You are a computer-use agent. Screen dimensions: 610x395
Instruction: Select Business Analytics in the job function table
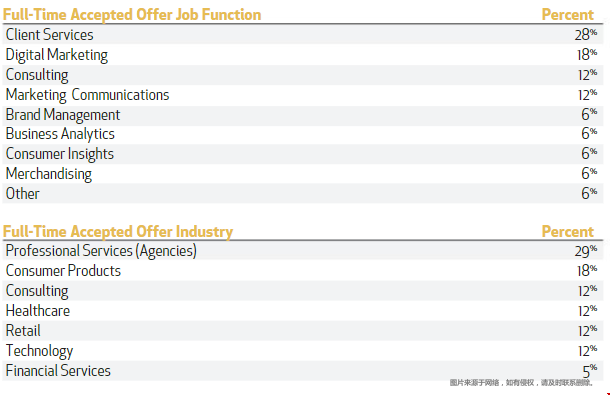pos(303,134)
